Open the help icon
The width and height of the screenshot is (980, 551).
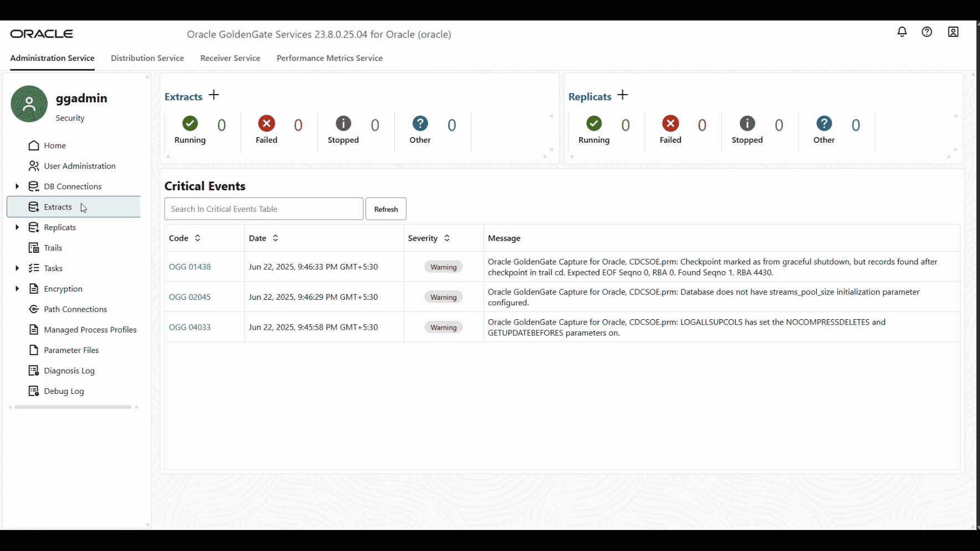[927, 32]
